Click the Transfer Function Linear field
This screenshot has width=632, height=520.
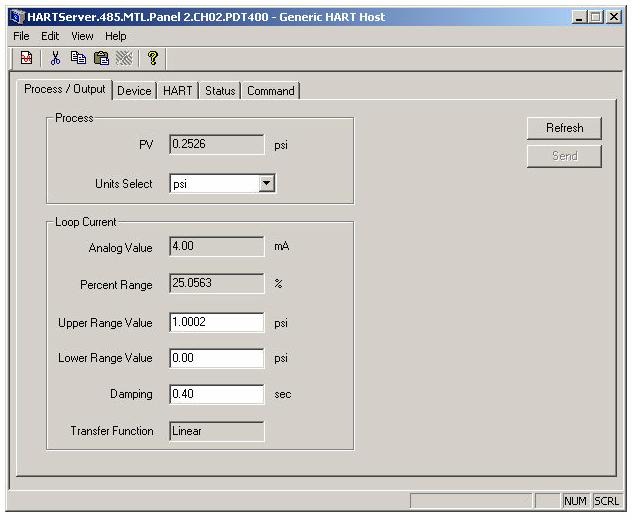217,431
